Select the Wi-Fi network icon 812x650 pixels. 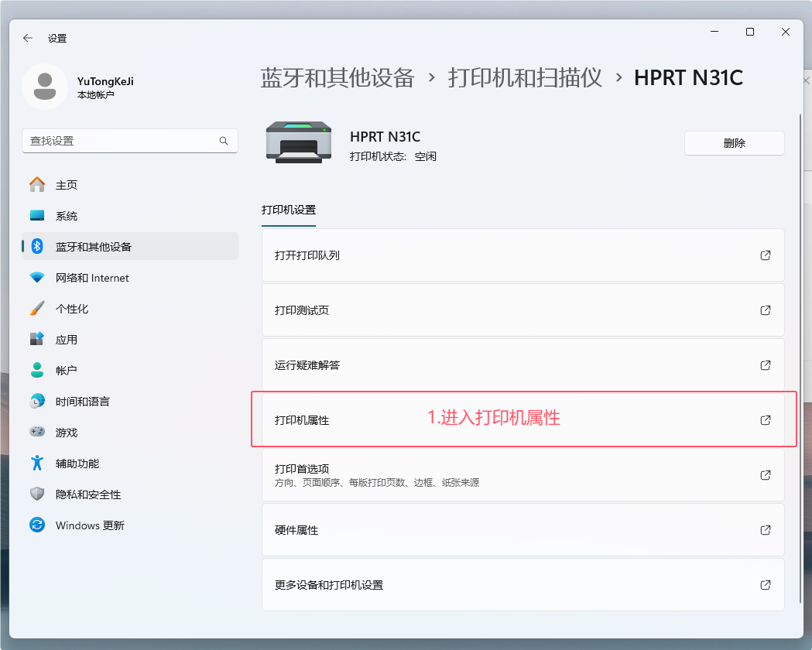click(x=37, y=278)
